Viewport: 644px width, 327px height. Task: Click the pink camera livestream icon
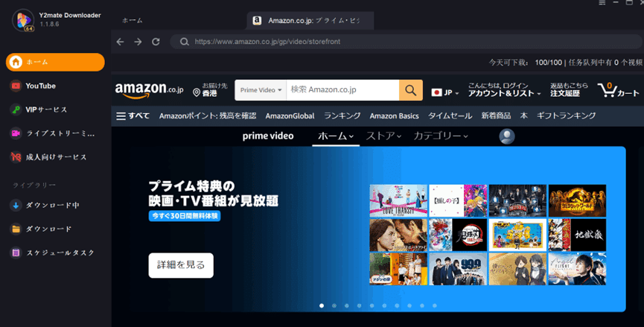16,133
